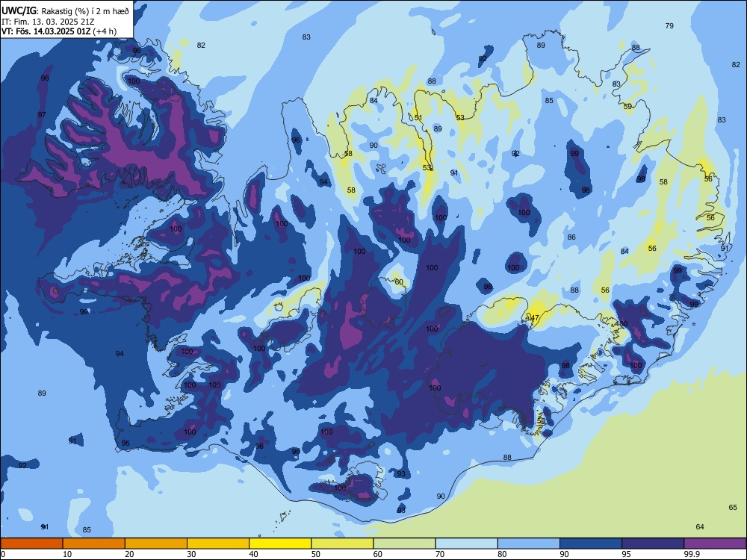Click the title 'Rakastig (%) í 2 m hæð'

click(x=85, y=11)
